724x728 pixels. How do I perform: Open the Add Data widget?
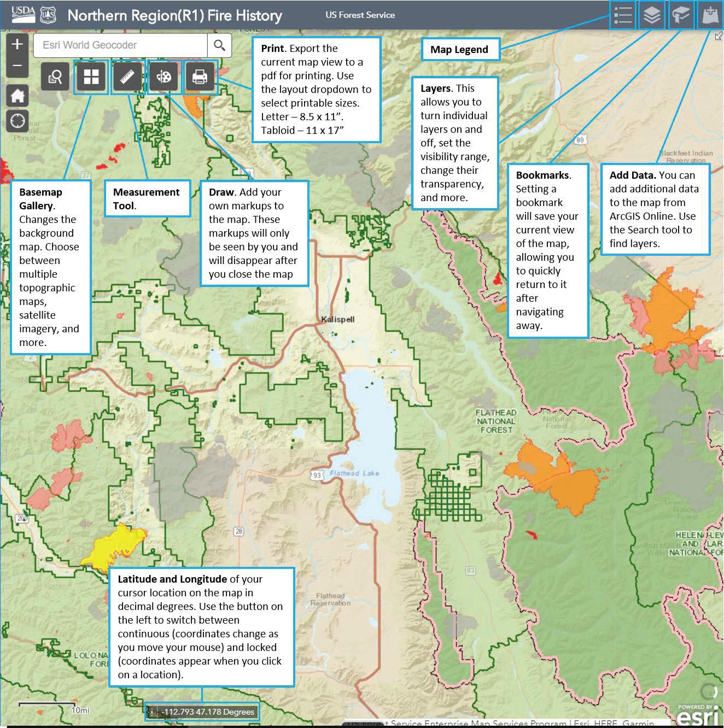(710, 15)
